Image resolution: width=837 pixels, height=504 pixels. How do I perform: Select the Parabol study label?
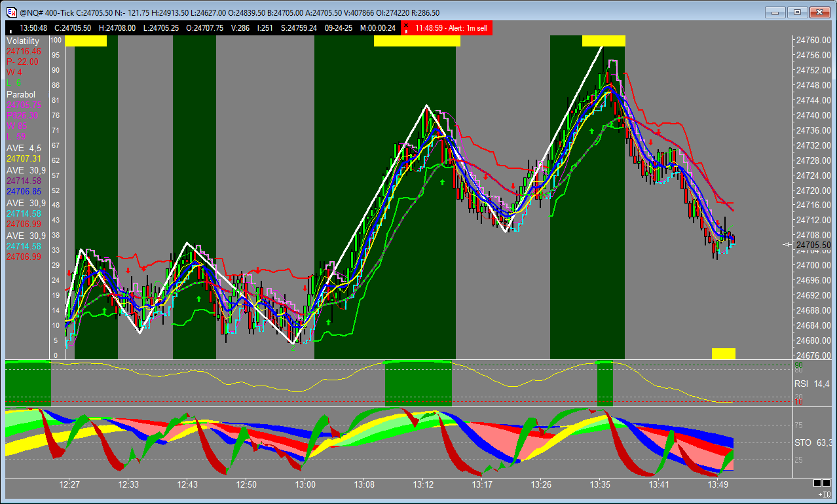pyautogui.click(x=21, y=94)
